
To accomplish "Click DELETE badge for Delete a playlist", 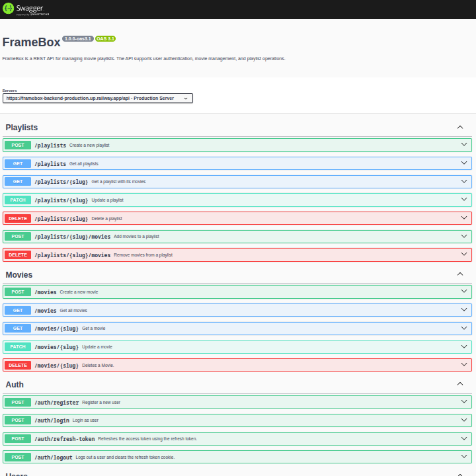I will pyautogui.click(x=18, y=219).
